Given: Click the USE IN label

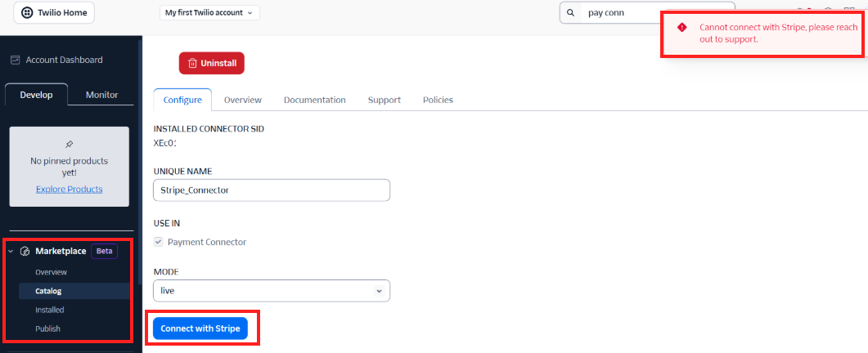Looking at the screenshot, I should coord(167,224).
